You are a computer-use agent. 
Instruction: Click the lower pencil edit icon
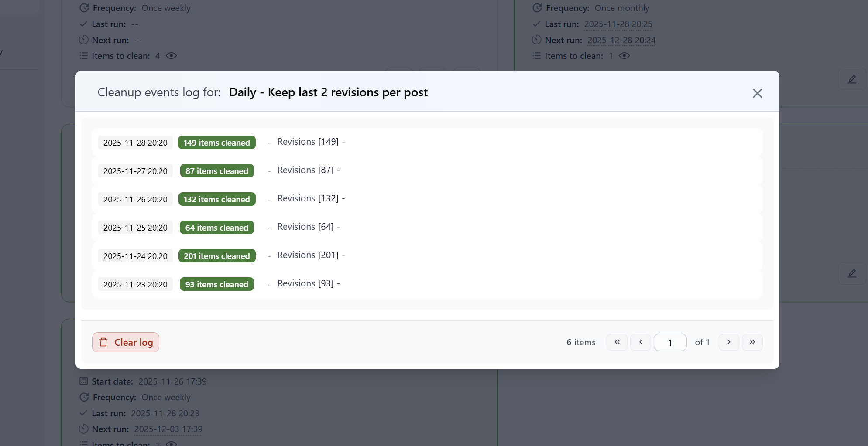(851, 273)
